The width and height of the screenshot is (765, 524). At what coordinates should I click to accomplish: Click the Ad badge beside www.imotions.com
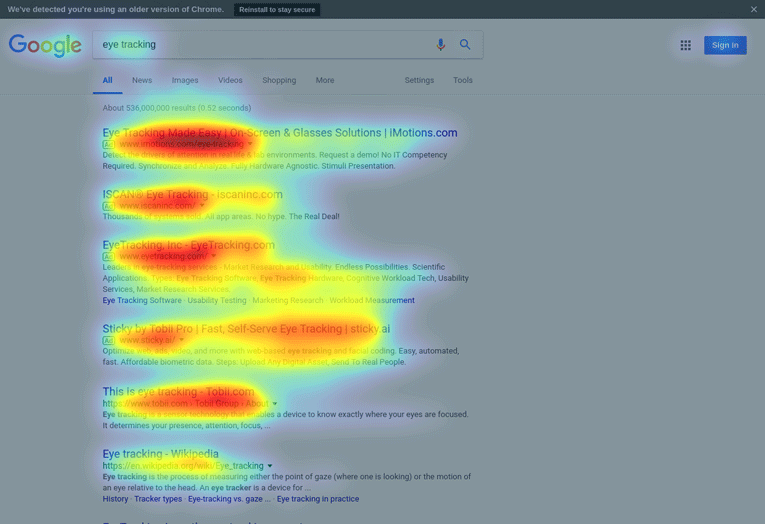pyautogui.click(x=108, y=145)
